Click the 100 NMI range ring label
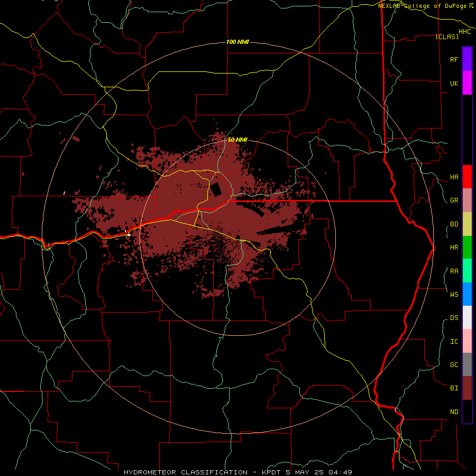 pos(237,42)
